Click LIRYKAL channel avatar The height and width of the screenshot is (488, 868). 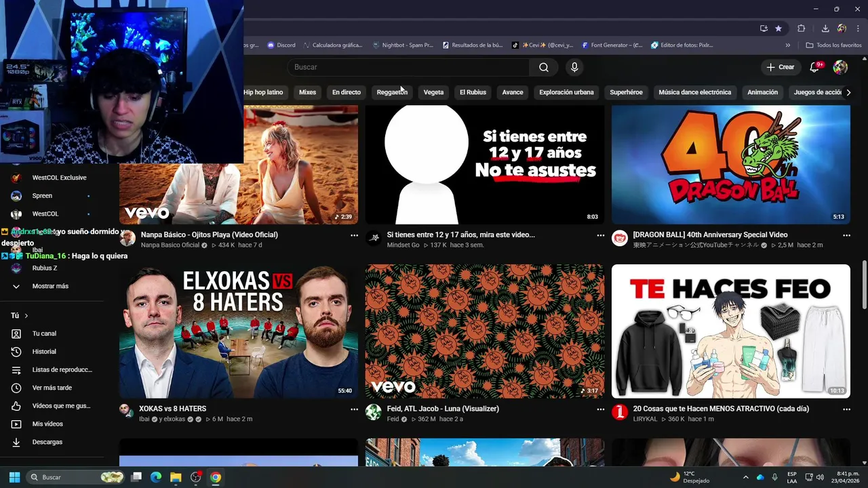[620, 412]
